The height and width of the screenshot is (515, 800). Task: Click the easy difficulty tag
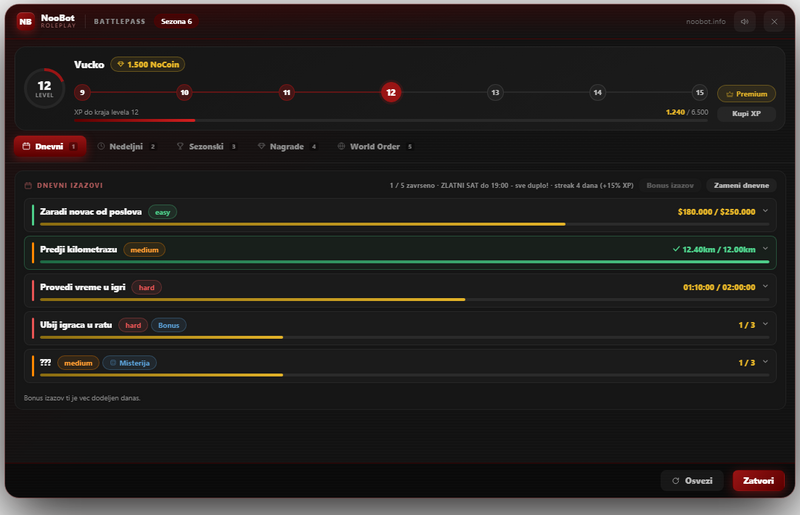(163, 212)
